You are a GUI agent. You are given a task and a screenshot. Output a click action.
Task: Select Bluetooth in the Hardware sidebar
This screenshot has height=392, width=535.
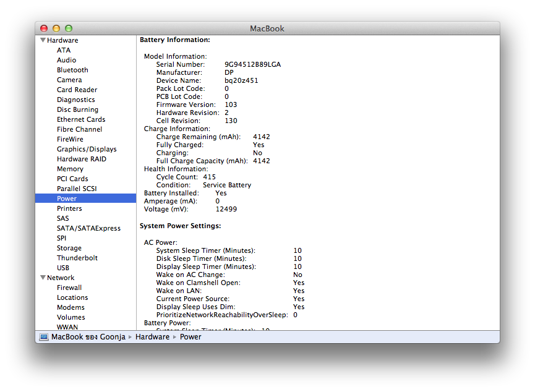tap(72, 70)
